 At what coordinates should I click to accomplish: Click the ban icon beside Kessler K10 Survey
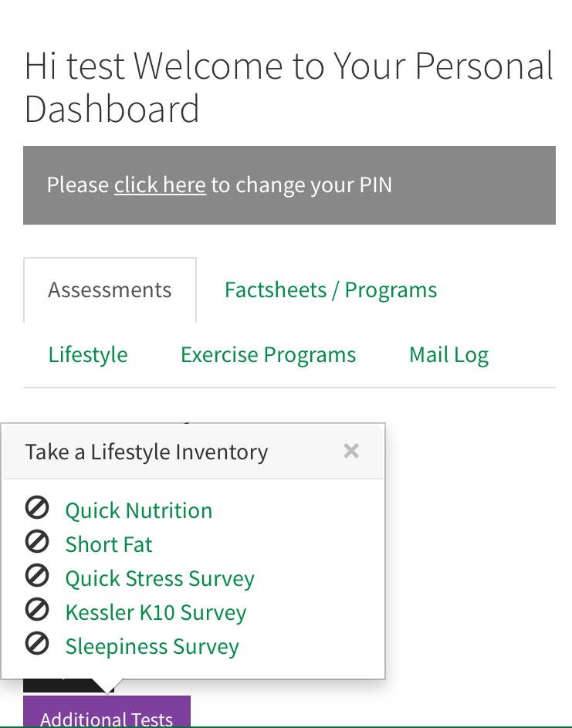coord(37,611)
